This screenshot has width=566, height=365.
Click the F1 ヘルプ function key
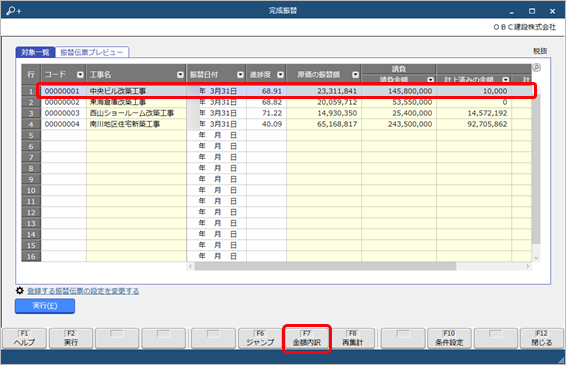[x=25, y=338]
